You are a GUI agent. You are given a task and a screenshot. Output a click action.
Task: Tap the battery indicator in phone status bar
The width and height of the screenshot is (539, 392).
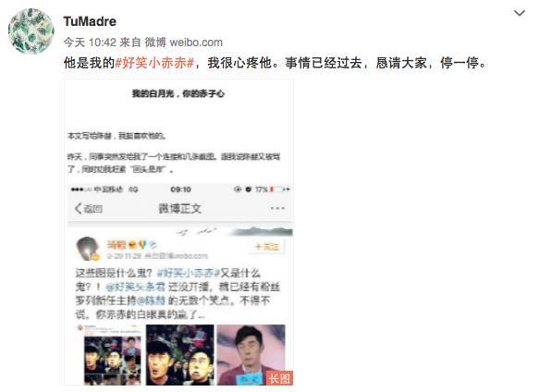tap(277, 190)
